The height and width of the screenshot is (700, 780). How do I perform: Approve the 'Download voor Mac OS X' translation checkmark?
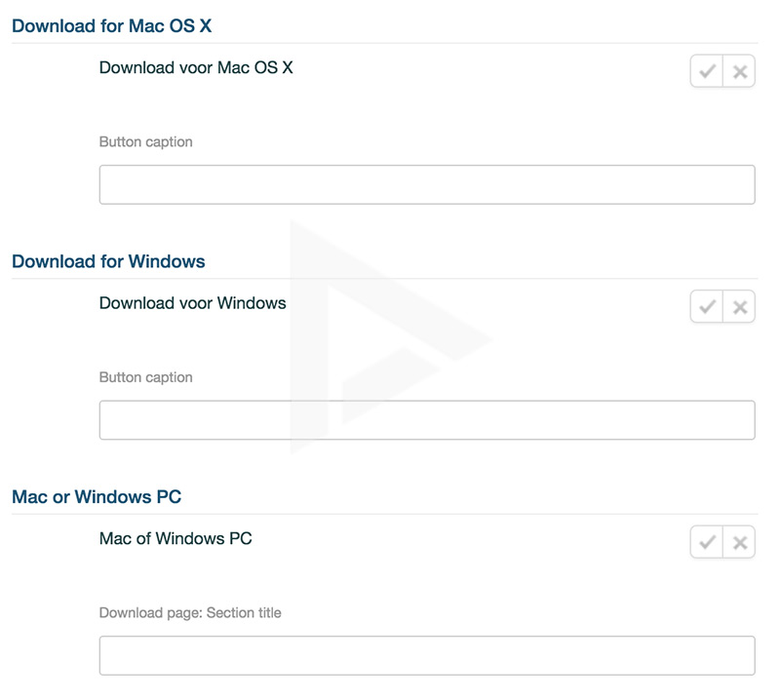(706, 71)
